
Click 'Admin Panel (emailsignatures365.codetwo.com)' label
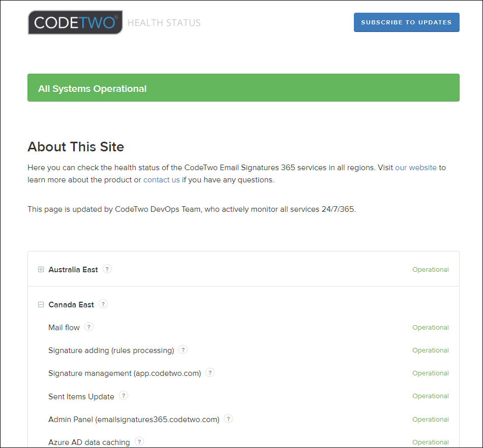pos(134,420)
